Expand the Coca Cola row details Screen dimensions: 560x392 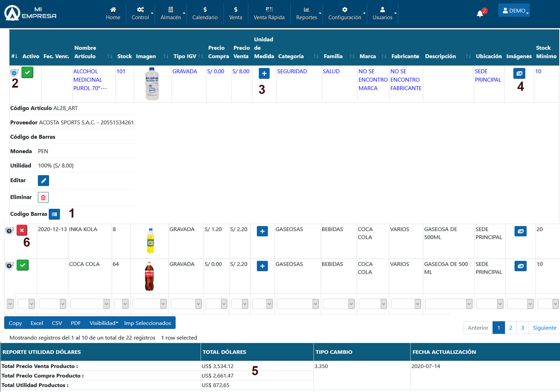[9, 266]
